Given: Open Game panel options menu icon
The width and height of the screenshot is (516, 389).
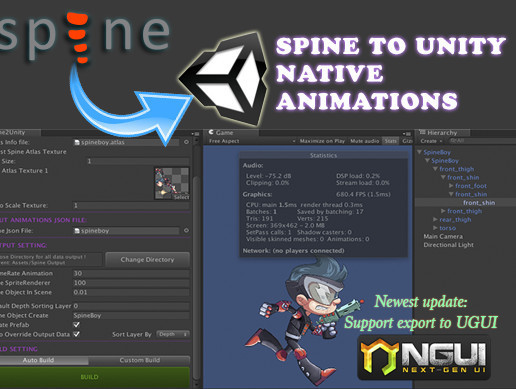Looking at the screenshot, I should 406,133.
